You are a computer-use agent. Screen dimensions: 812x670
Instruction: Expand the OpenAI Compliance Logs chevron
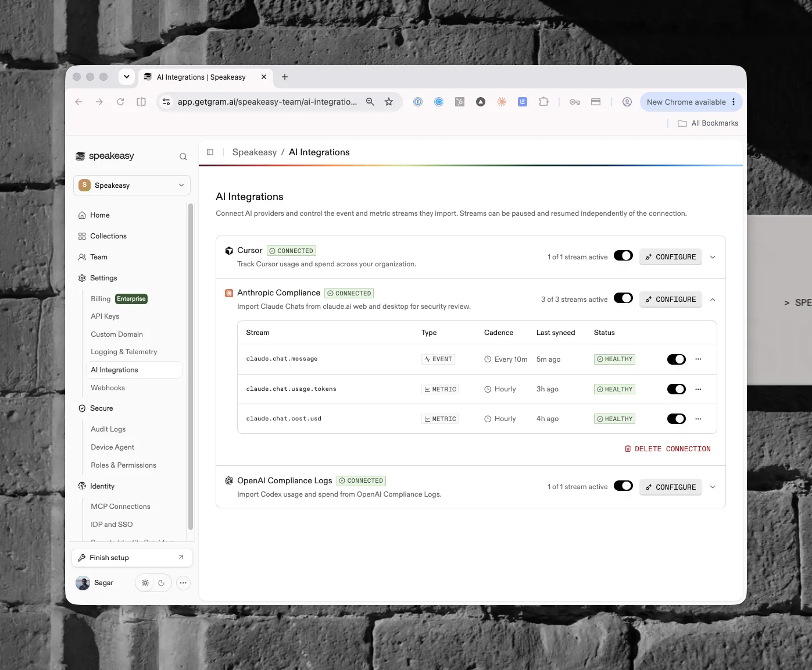tap(713, 487)
